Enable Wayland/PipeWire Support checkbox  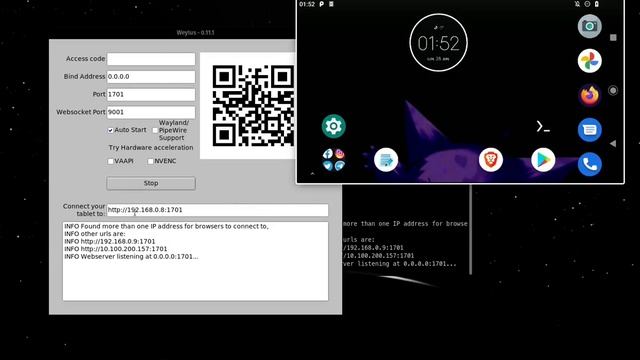pos(155,130)
